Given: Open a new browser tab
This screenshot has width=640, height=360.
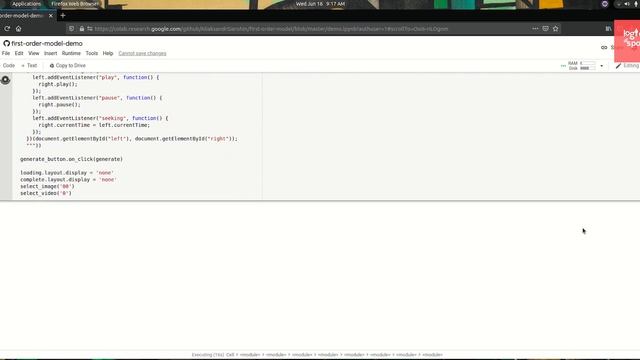Looking at the screenshot, I should coord(63,16).
